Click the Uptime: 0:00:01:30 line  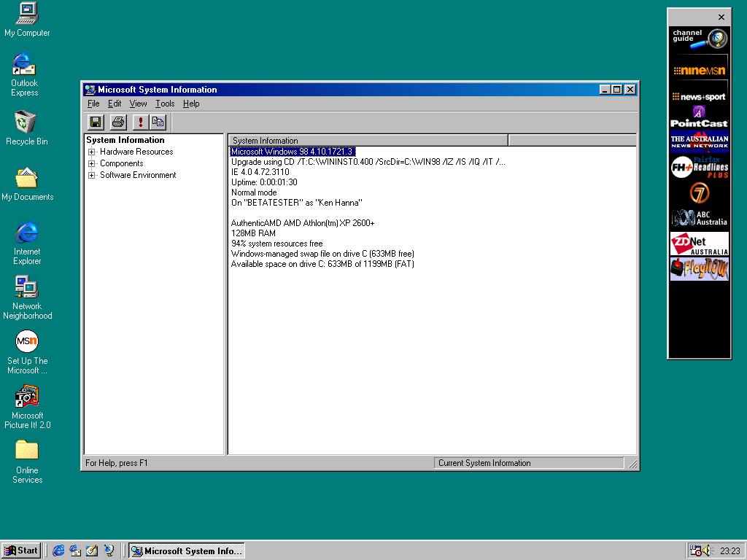[x=264, y=182]
